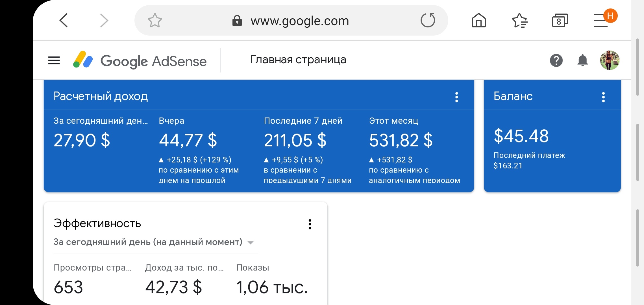Open the browser home page icon
The image size is (644, 305).
click(x=478, y=21)
